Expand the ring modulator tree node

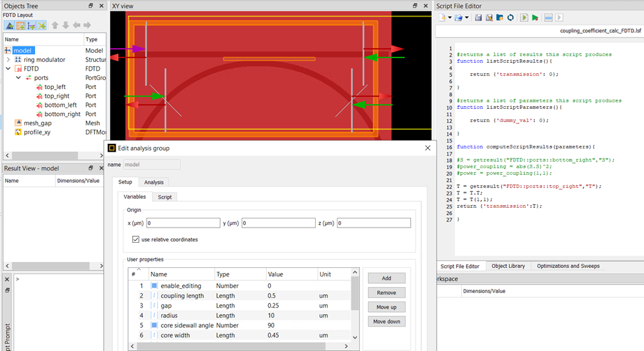(9, 59)
